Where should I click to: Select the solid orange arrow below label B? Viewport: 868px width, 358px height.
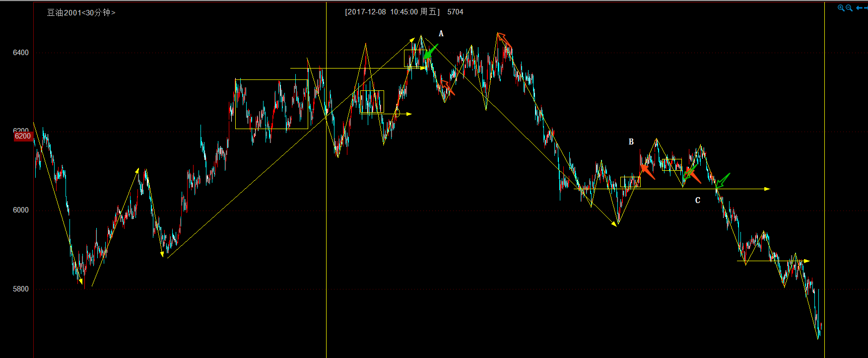(x=647, y=172)
